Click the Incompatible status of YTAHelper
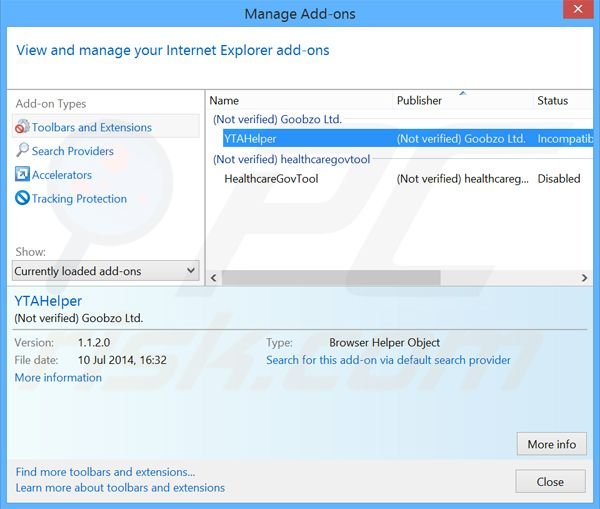 pos(565,139)
